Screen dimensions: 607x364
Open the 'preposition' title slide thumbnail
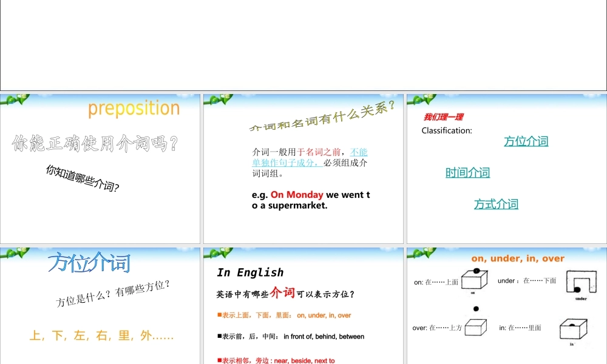click(x=100, y=169)
